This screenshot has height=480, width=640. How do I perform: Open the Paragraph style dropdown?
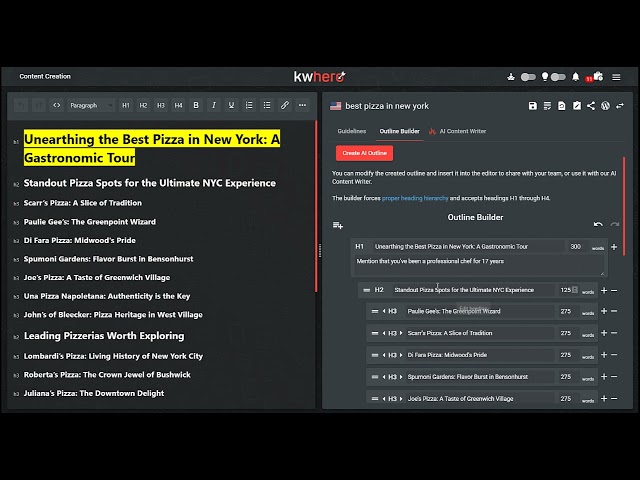pyautogui.click(x=91, y=105)
